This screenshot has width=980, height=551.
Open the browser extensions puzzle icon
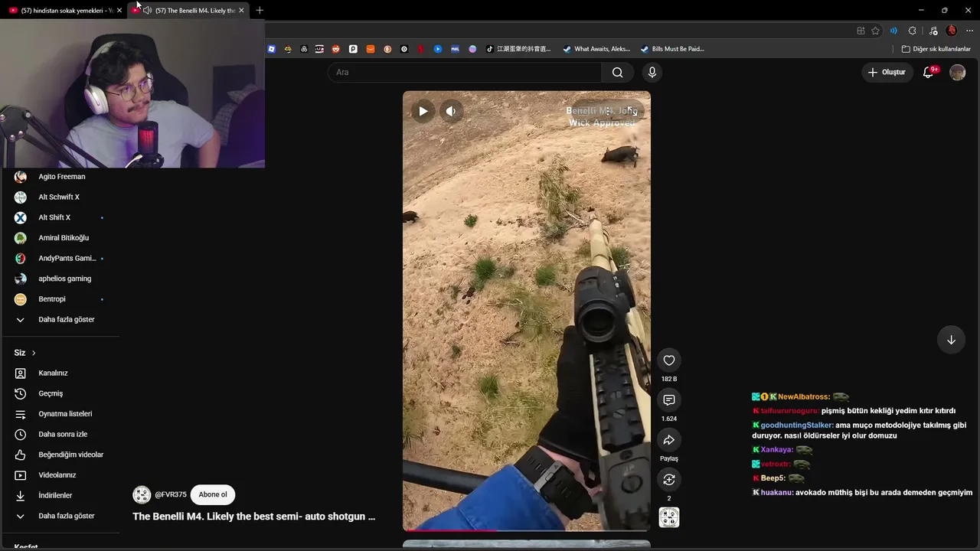click(912, 31)
